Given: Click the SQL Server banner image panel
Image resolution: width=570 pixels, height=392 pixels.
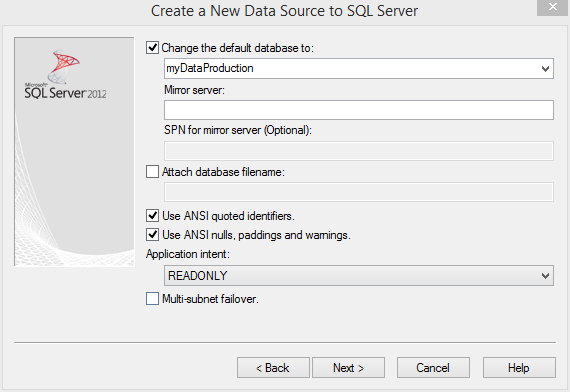Looking at the screenshot, I should (74, 152).
